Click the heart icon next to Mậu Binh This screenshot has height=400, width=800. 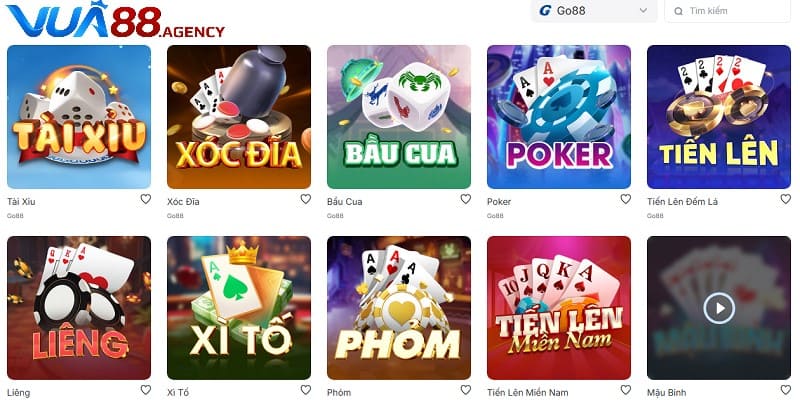pyautogui.click(x=786, y=390)
